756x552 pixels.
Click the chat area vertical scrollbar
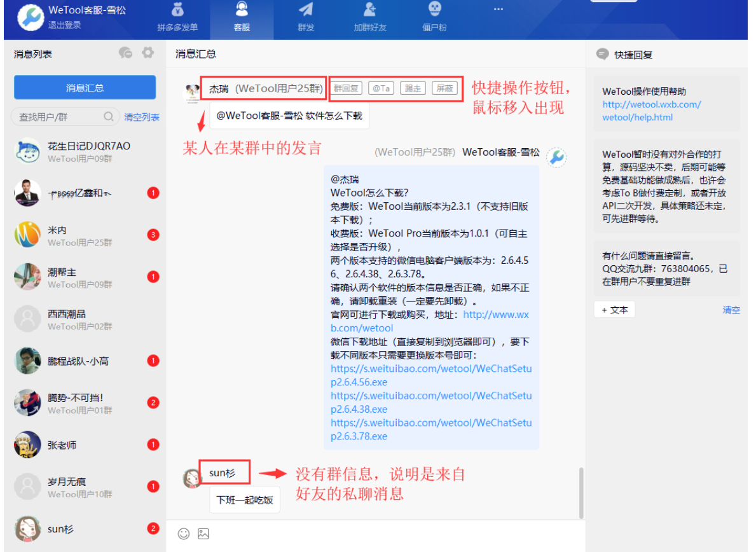(x=581, y=493)
